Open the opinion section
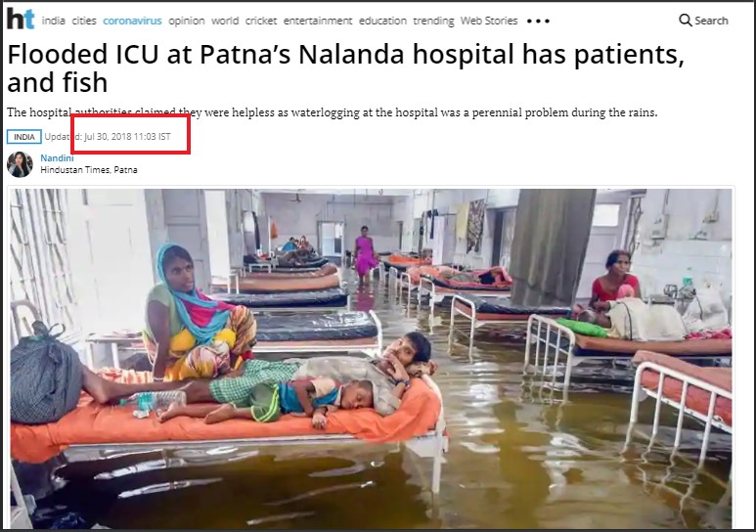 tap(186, 21)
